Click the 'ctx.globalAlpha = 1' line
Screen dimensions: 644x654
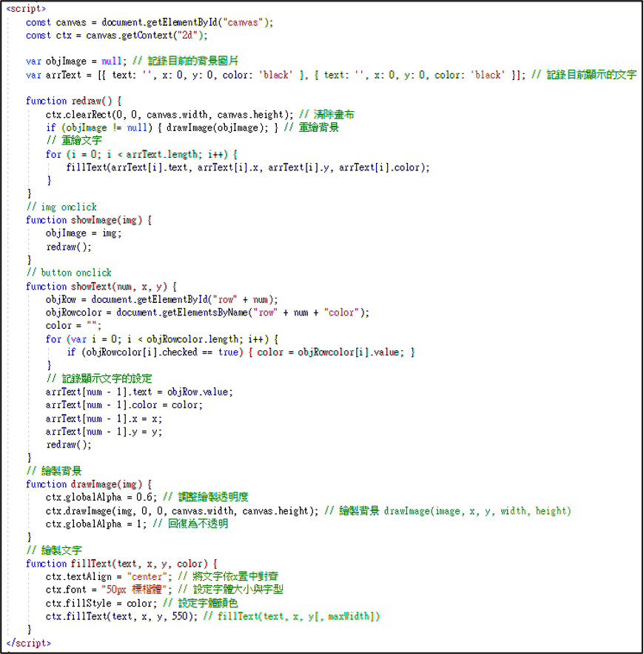pos(137,524)
